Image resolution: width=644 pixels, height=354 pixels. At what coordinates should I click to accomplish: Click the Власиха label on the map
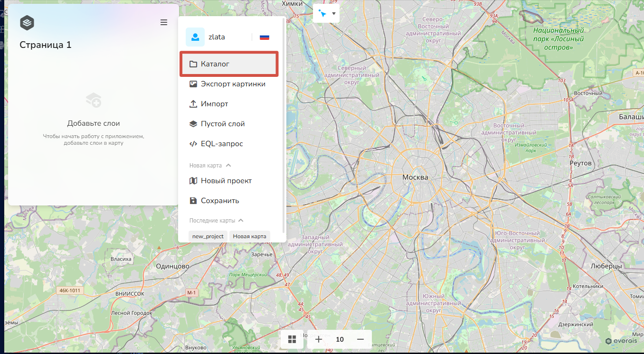pos(121,259)
